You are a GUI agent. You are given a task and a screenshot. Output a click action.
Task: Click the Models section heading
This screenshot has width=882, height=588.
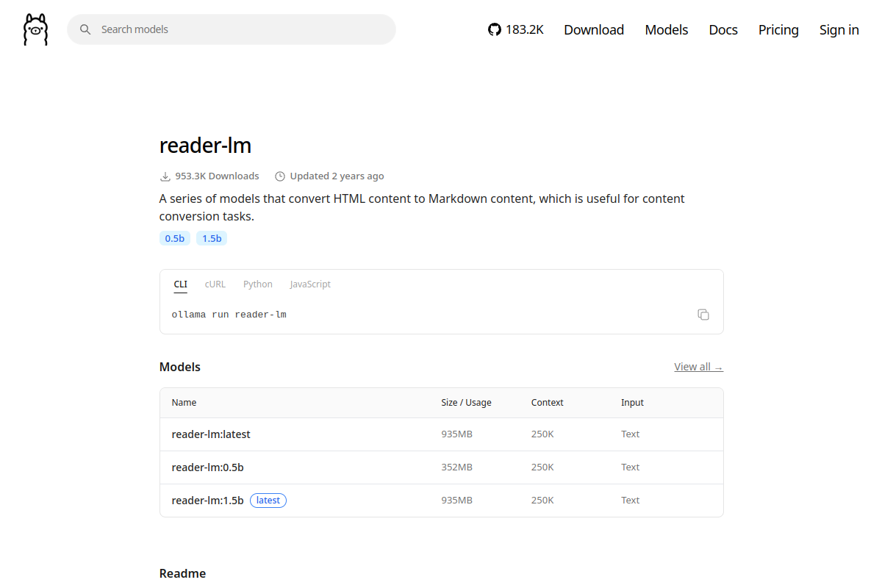pyautogui.click(x=180, y=367)
